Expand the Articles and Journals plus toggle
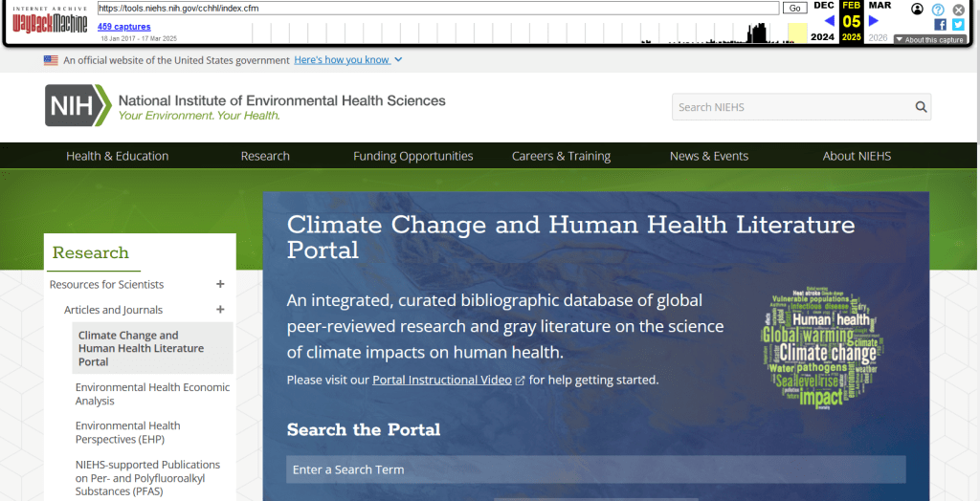980x501 pixels. point(220,310)
